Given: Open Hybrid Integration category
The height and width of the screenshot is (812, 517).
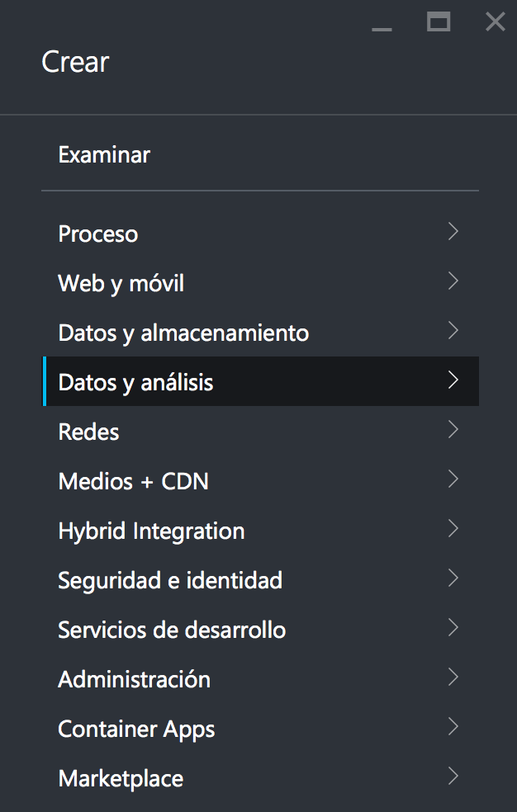Looking at the screenshot, I should pos(151,531).
